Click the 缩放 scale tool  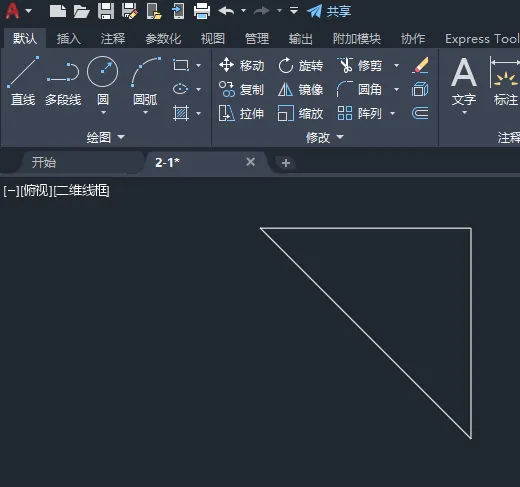tap(301, 113)
